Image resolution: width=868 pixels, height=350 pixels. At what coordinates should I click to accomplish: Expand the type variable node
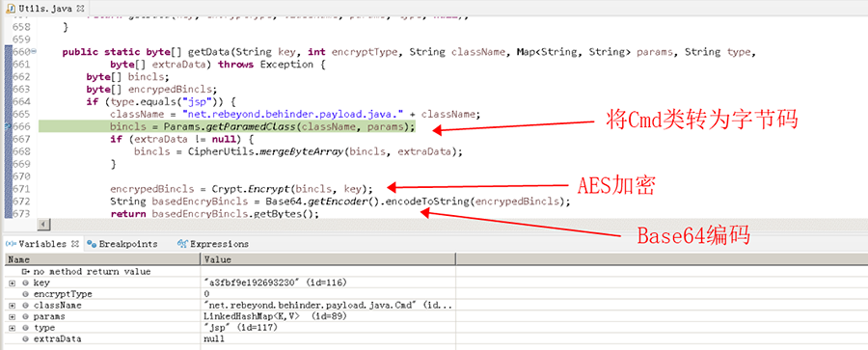tap(13, 327)
